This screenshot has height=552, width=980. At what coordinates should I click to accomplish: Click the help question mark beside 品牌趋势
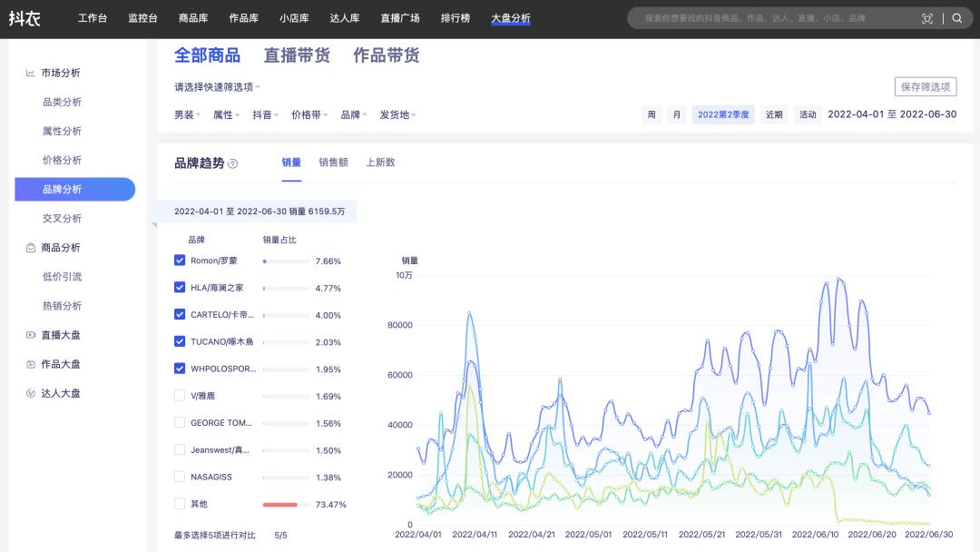233,163
